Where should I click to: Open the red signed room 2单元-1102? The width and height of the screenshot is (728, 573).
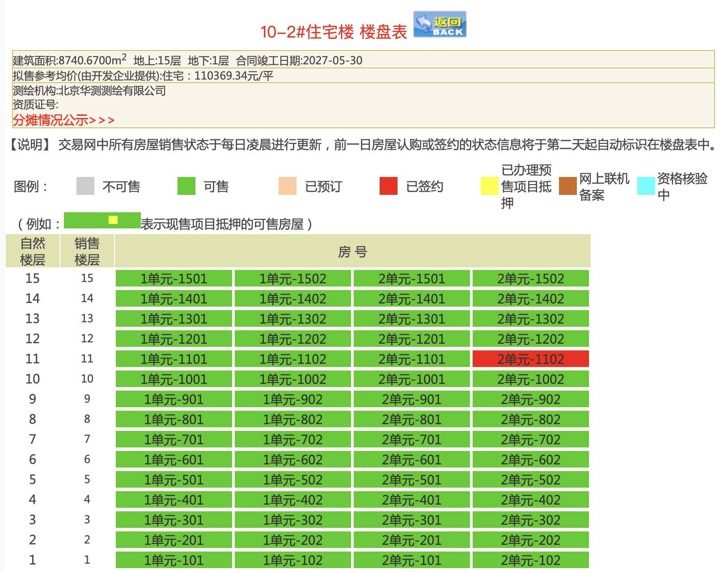(x=531, y=359)
